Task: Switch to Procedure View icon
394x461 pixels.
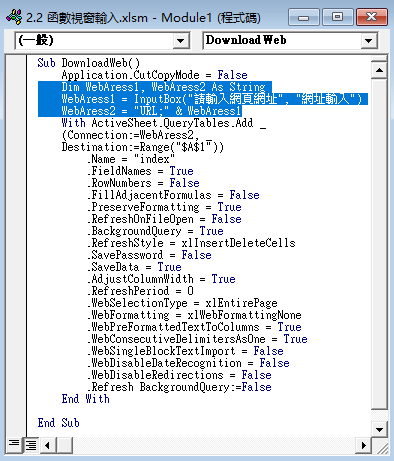Action: pyautogui.click(x=14, y=445)
